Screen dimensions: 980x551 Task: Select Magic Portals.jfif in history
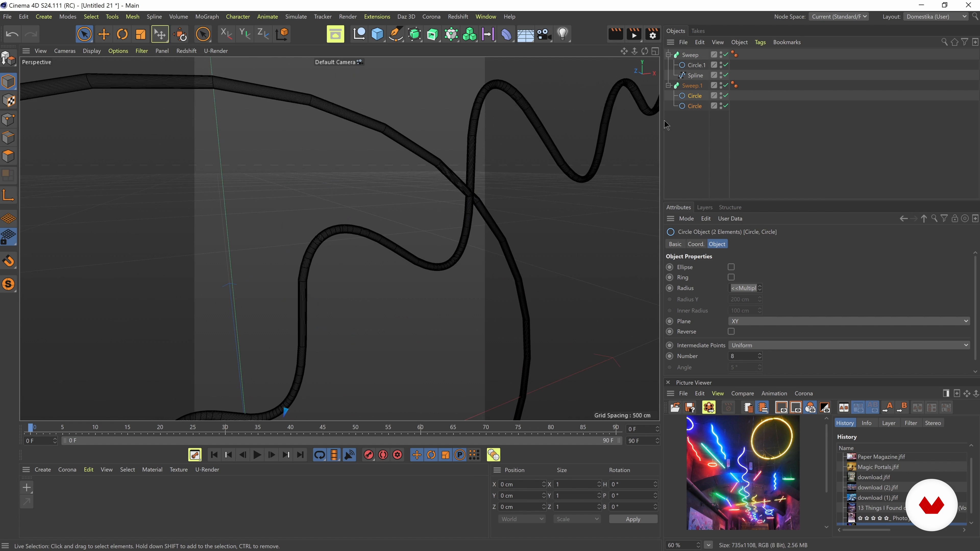coord(878,467)
